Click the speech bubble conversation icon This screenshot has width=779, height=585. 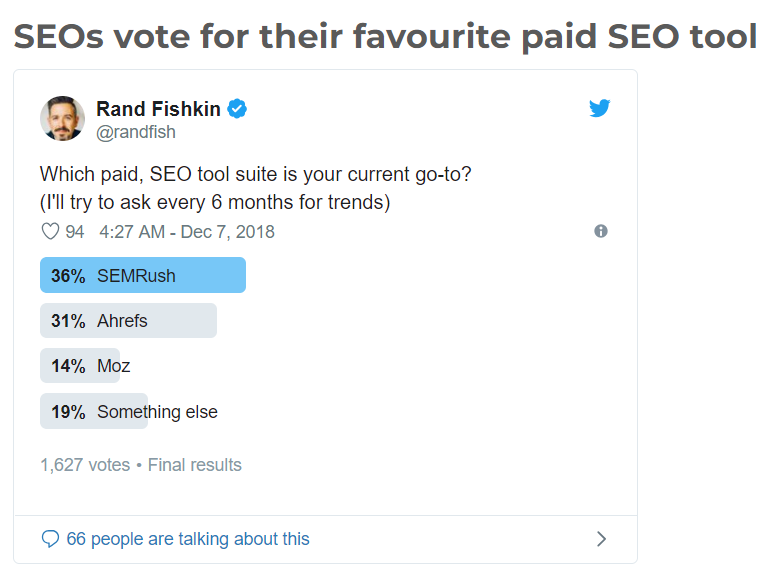pyautogui.click(x=51, y=539)
